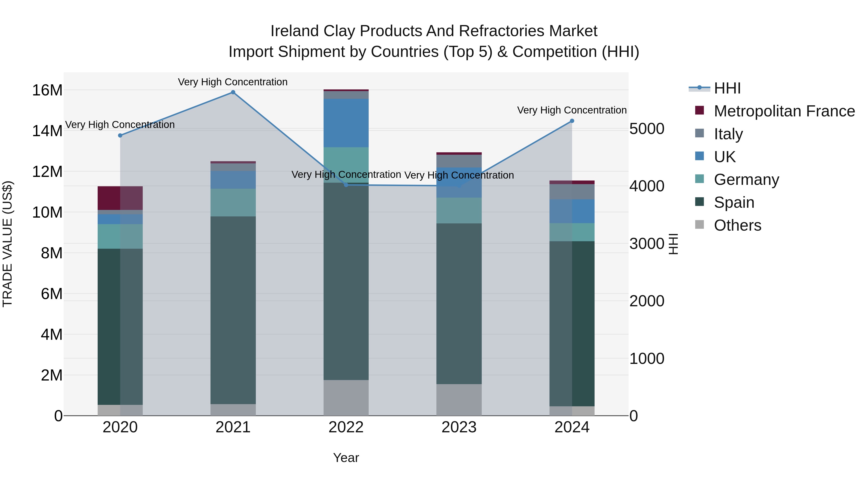Click the Germany segment of 2023 bar

[459, 210]
